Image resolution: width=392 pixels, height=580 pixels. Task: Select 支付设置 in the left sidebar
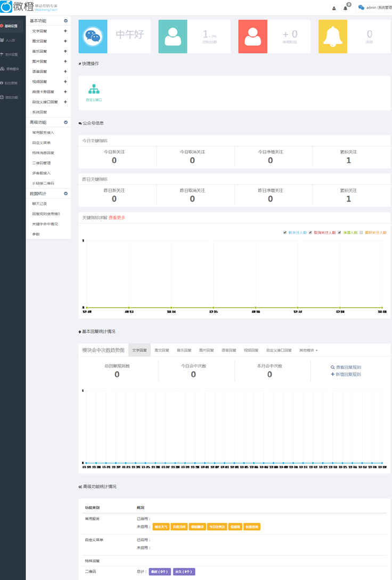click(12, 54)
